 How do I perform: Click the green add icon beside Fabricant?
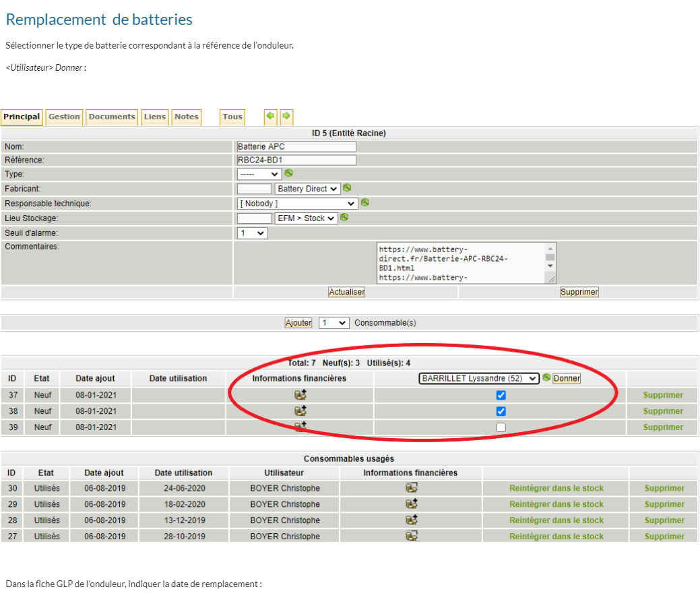click(x=347, y=188)
